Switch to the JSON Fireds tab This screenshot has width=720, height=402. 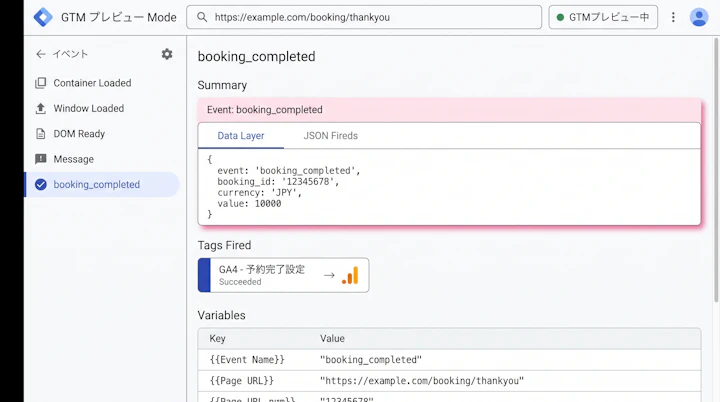[x=331, y=136]
